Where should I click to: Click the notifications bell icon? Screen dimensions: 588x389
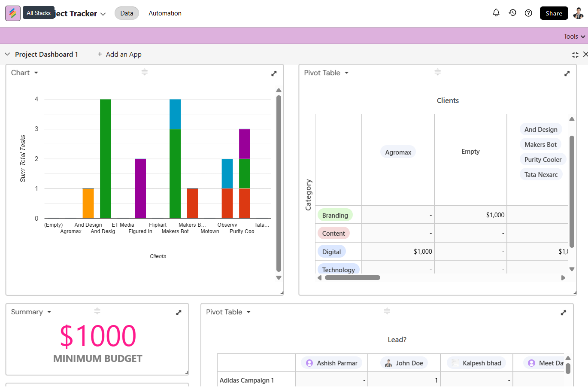tap(496, 13)
